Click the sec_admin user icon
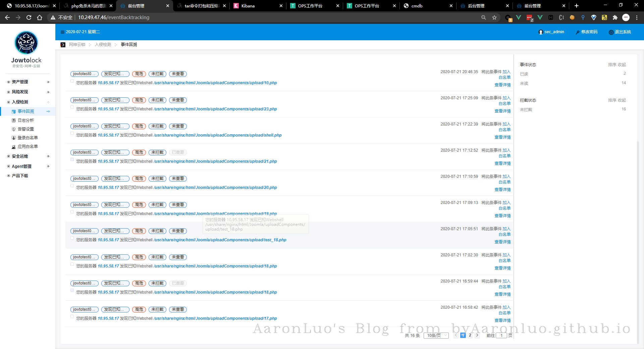Image resolution: width=644 pixels, height=349 pixels. coord(540,32)
